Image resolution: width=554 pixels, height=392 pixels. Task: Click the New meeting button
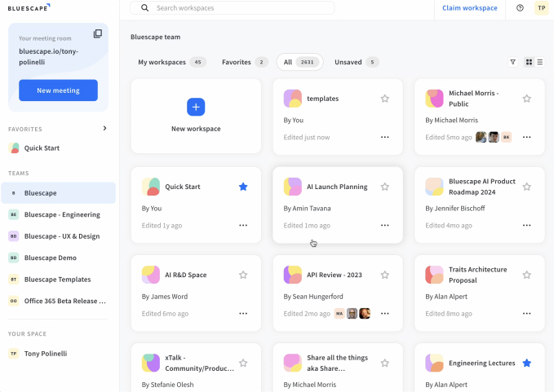coord(58,90)
